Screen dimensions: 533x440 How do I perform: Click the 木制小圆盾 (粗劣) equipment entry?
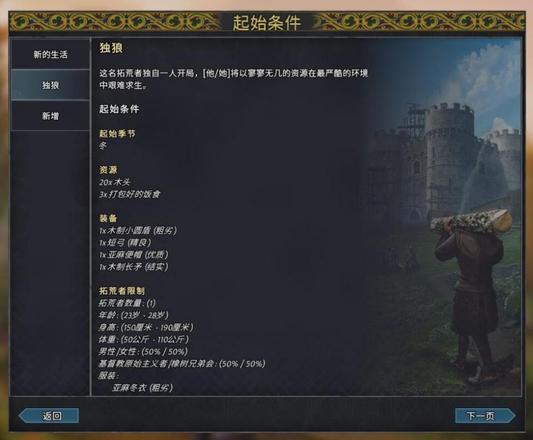tap(138, 231)
